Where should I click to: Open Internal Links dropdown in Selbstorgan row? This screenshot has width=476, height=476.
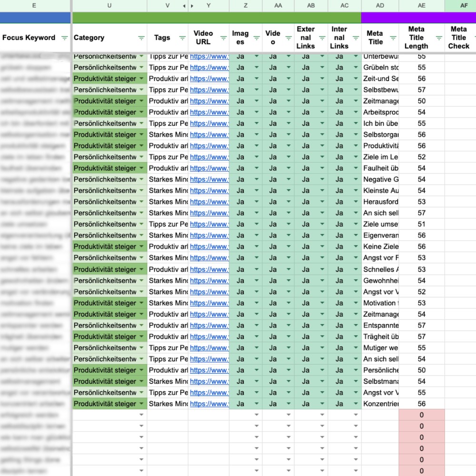click(356, 135)
